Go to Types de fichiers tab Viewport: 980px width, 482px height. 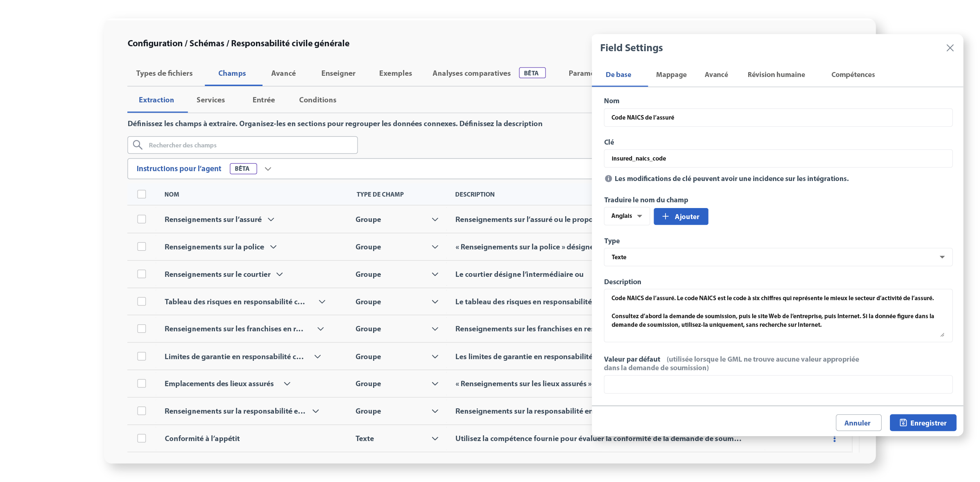click(x=164, y=73)
